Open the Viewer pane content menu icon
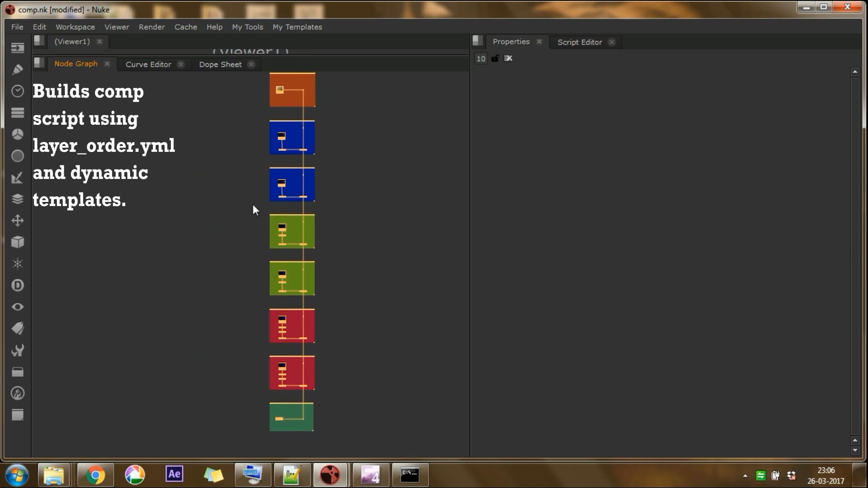This screenshot has height=488, width=868. [x=39, y=41]
